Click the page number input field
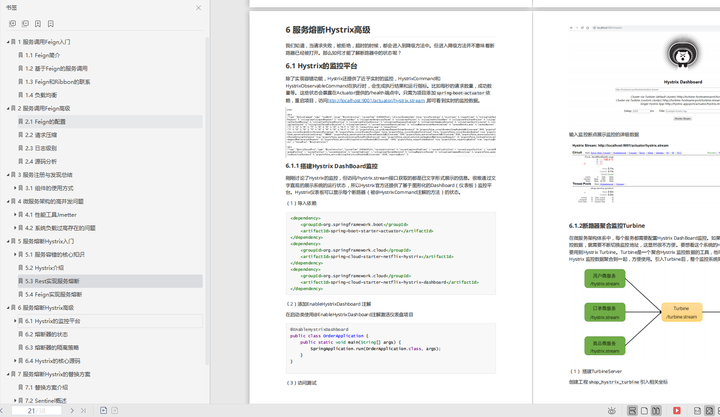The width and height of the screenshot is (720, 417). tap(36, 411)
